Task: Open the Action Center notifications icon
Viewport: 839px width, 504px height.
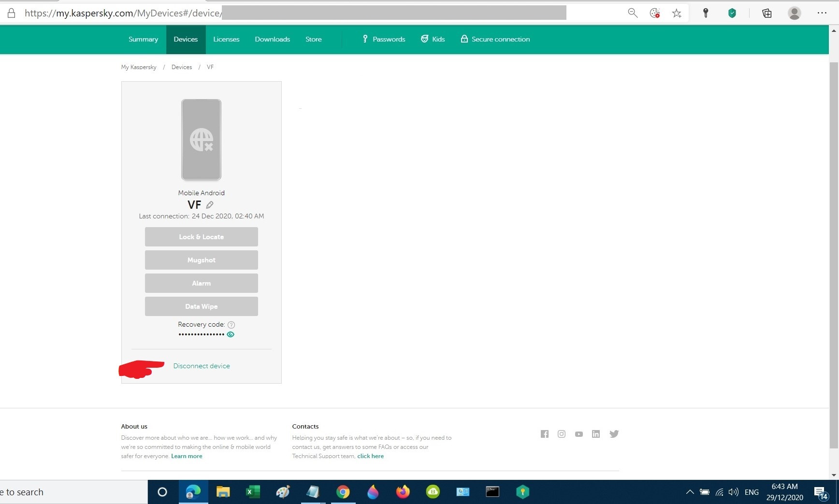Action: [821, 492]
